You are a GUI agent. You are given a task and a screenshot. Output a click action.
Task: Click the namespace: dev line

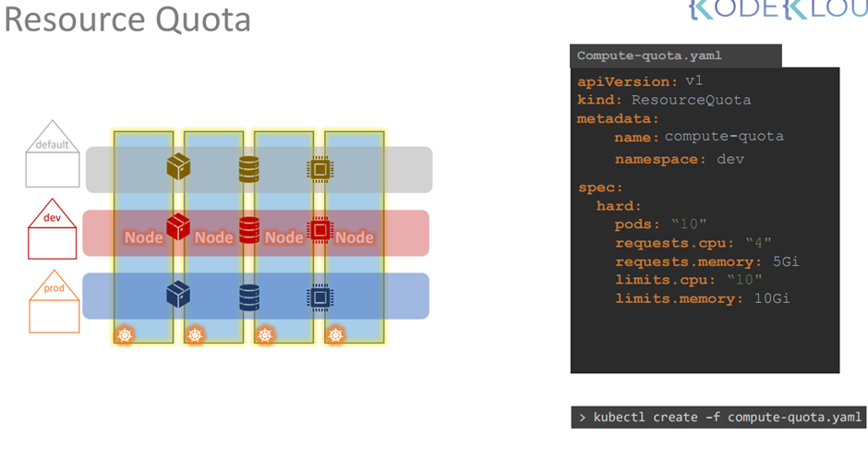coord(680,160)
